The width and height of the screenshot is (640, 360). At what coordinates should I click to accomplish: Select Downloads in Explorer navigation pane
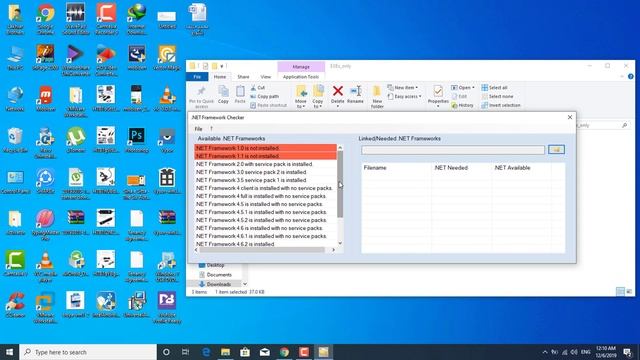tap(215, 284)
